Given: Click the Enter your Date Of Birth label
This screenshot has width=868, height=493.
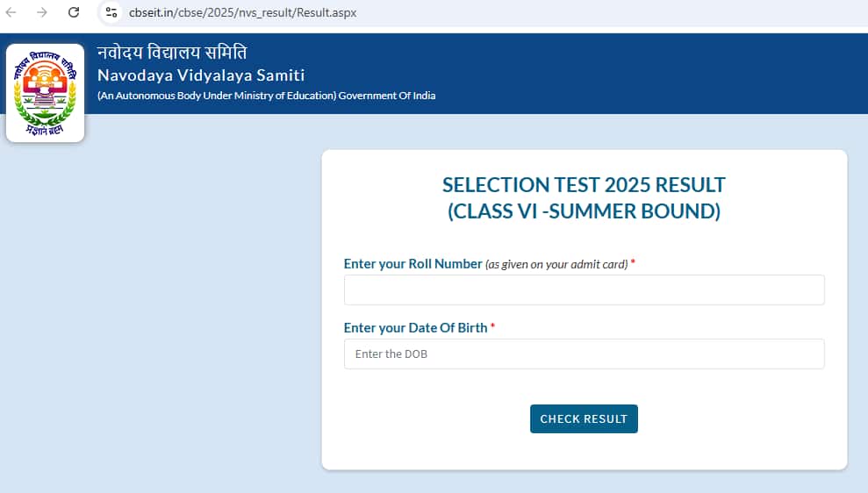Looking at the screenshot, I should [415, 327].
